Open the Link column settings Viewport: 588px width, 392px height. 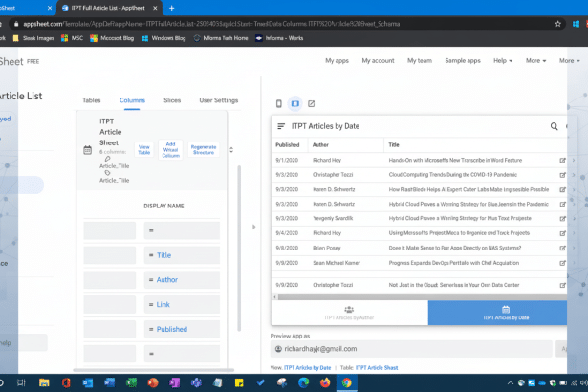(182, 305)
